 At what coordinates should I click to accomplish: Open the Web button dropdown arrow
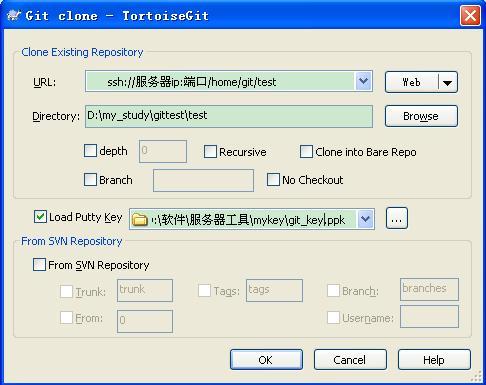point(448,82)
